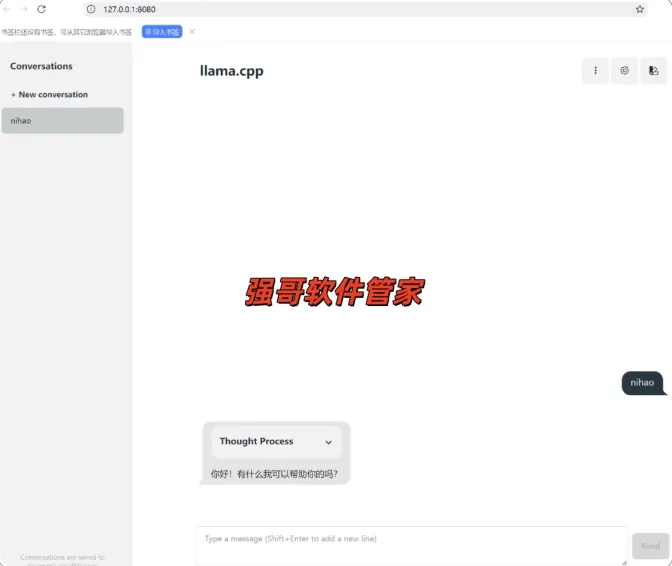Start a New conversation

(49, 95)
